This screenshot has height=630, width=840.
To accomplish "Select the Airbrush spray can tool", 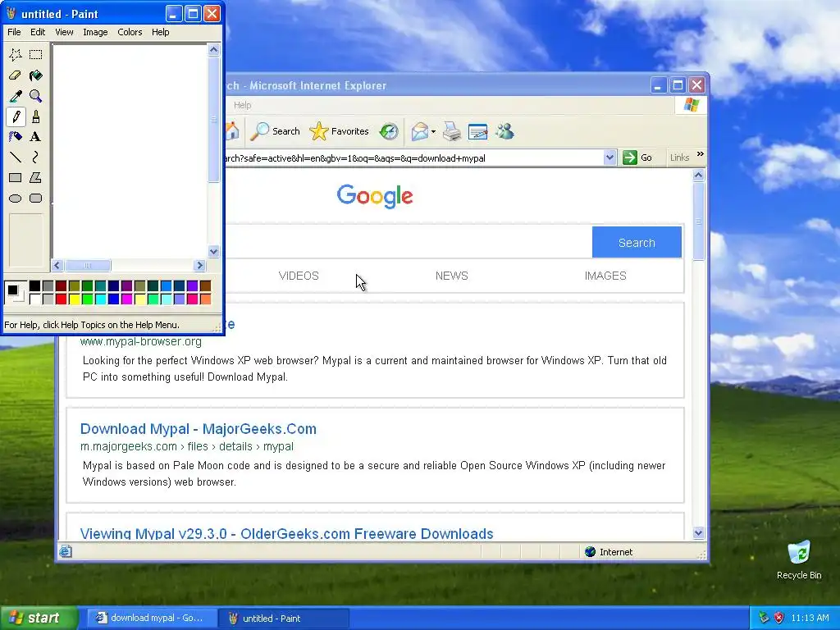I will 16,137.
